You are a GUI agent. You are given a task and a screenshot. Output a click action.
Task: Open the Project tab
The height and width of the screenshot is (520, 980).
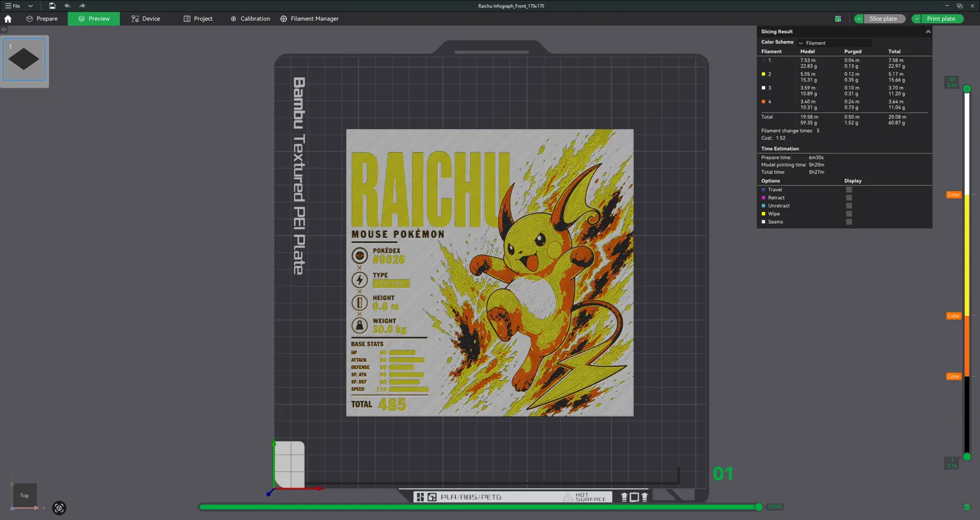(x=198, y=19)
